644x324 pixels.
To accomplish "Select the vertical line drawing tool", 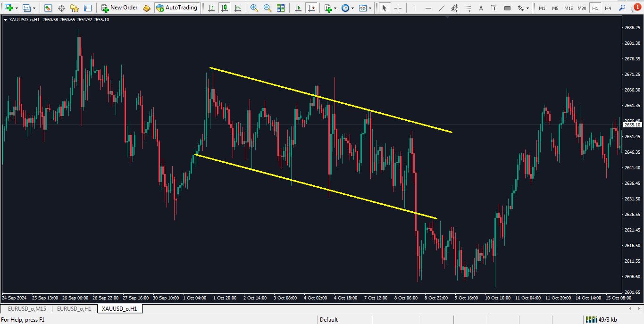I will 415,8.
